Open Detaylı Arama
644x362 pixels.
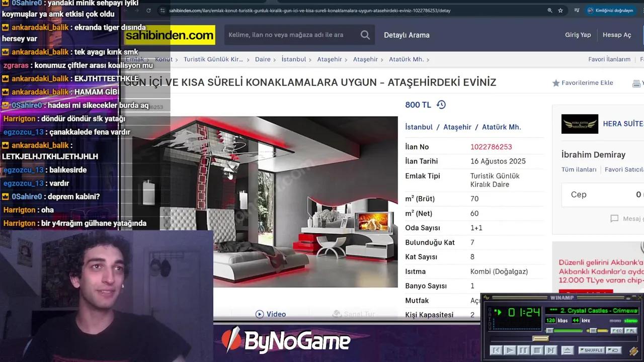coord(407,35)
